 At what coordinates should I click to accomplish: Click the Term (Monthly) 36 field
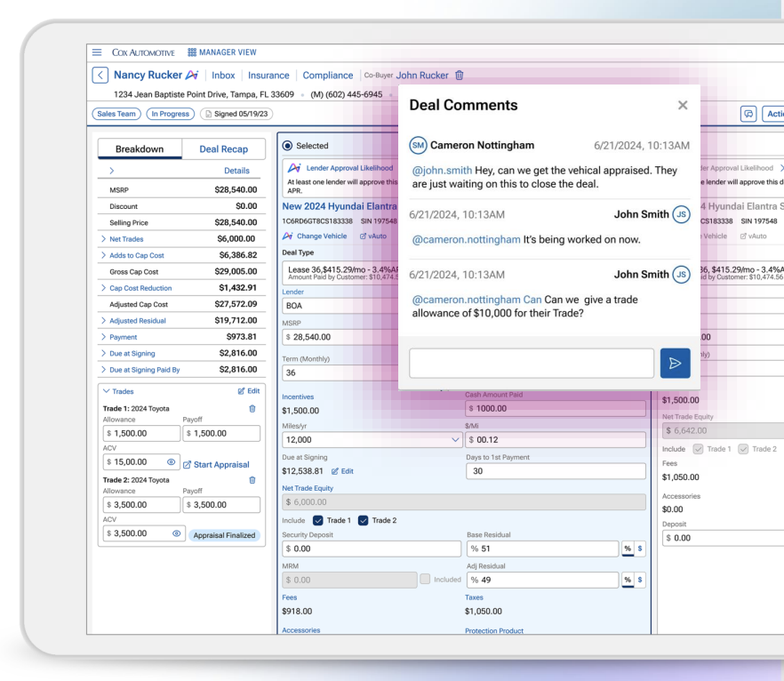(x=340, y=373)
